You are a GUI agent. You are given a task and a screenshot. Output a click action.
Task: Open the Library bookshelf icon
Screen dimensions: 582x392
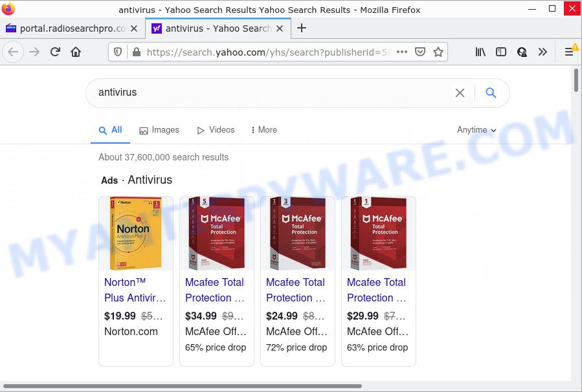coord(480,52)
